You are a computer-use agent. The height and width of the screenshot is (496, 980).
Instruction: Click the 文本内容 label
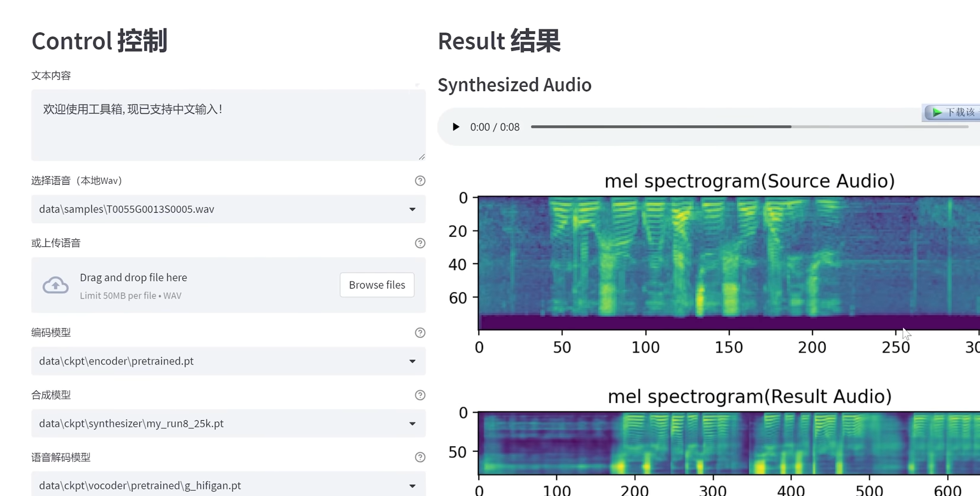[51, 75]
